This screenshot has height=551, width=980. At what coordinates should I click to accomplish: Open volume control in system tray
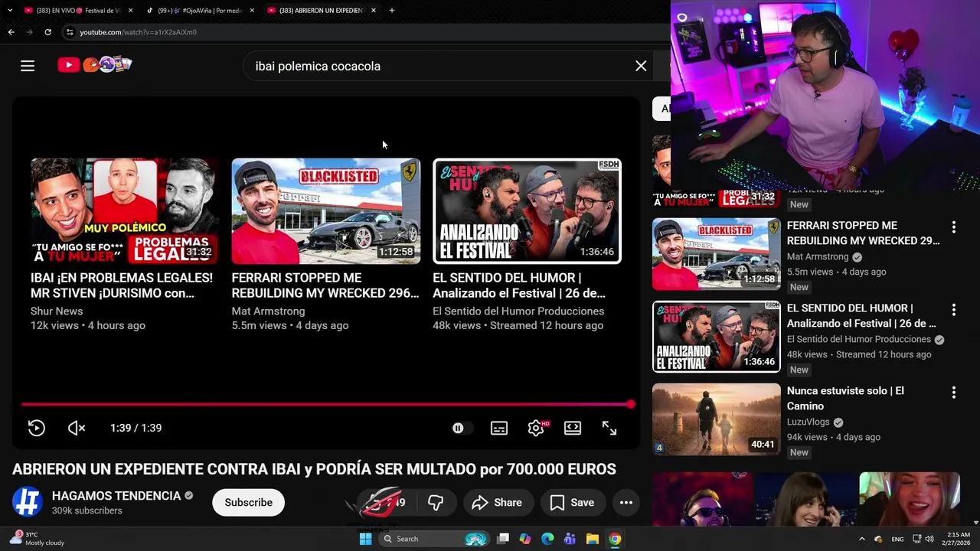[x=929, y=539]
